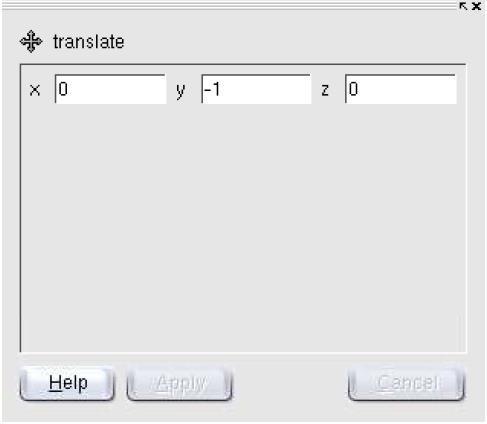The height and width of the screenshot is (424, 487).
Task: Click blank space between Apply and Cancel
Action: [x=290, y=383]
